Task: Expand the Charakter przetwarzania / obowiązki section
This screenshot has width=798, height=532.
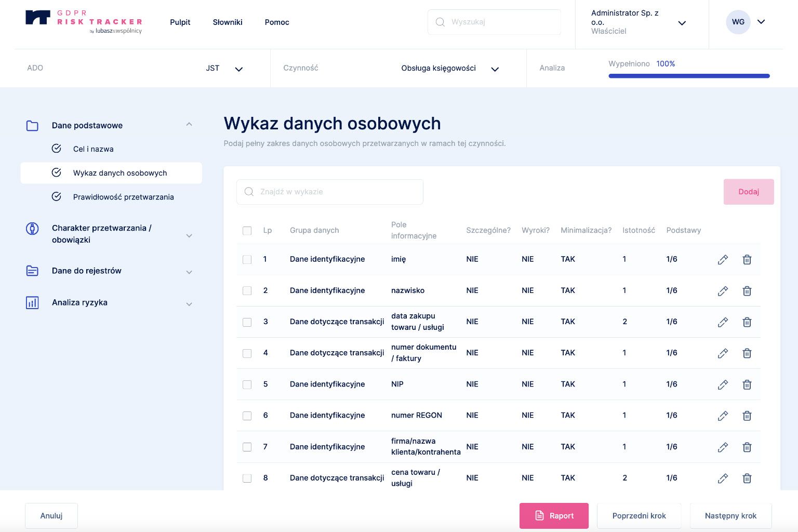Action: point(189,235)
